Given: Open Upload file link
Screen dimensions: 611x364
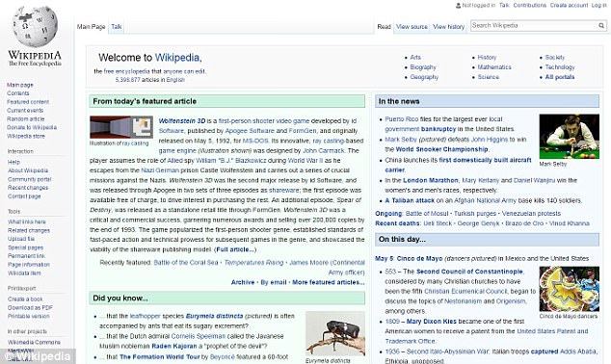Looking at the screenshot, I should pyautogui.click(x=21, y=239).
